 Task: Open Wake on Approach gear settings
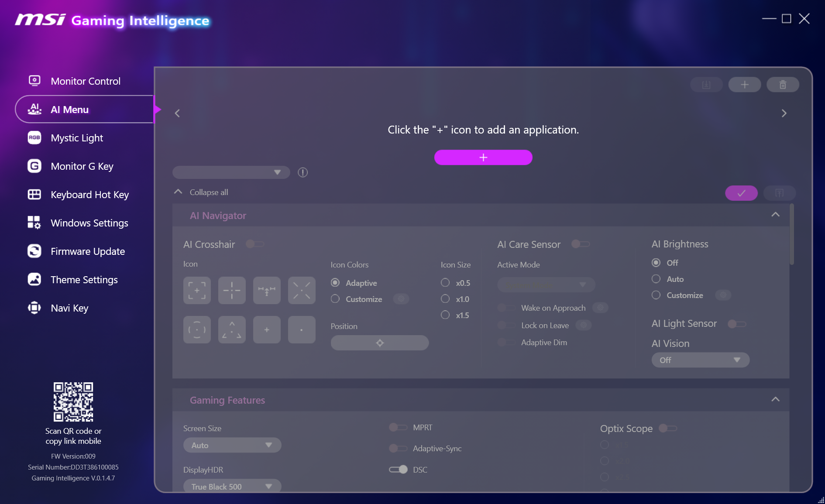coord(600,308)
